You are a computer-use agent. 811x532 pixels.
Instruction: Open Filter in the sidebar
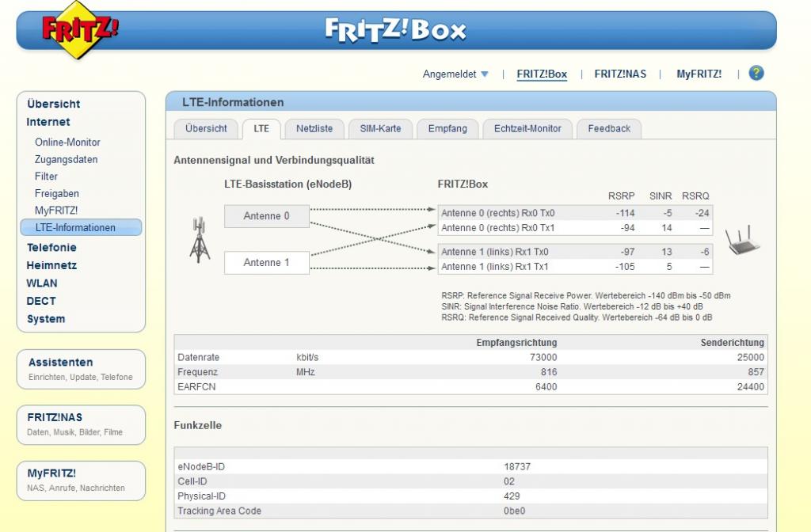(46, 177)
